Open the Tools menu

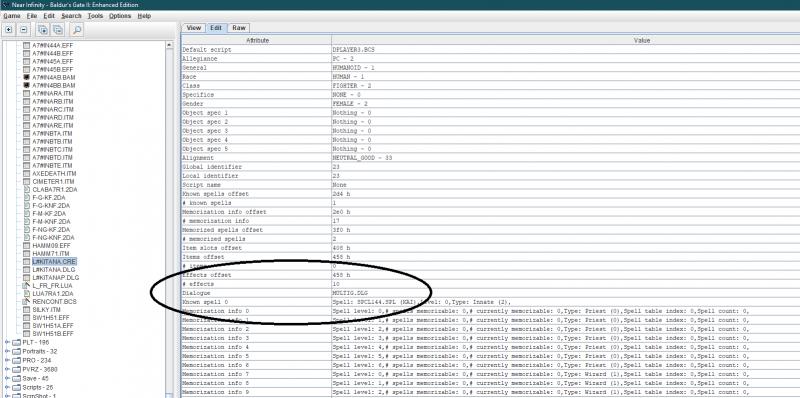coord(95,16)
